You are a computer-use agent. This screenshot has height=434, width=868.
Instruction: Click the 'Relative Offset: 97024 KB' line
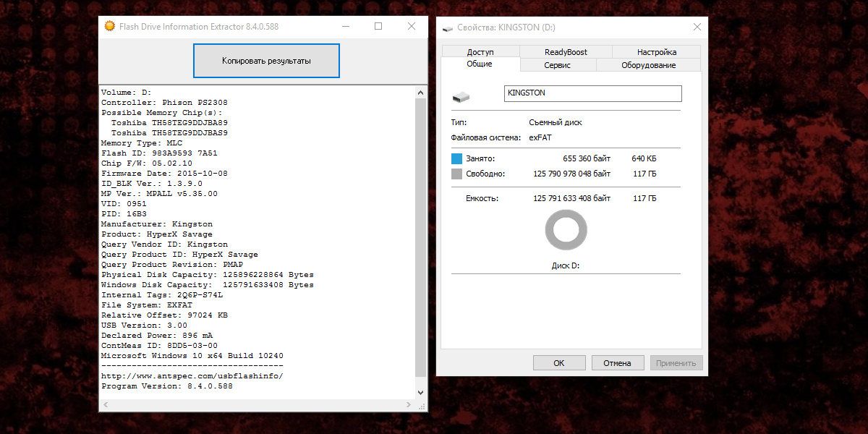point(164,315)
